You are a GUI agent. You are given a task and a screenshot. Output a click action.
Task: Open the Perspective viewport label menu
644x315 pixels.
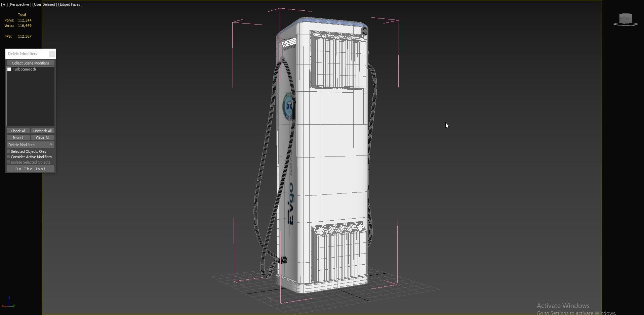19,4
